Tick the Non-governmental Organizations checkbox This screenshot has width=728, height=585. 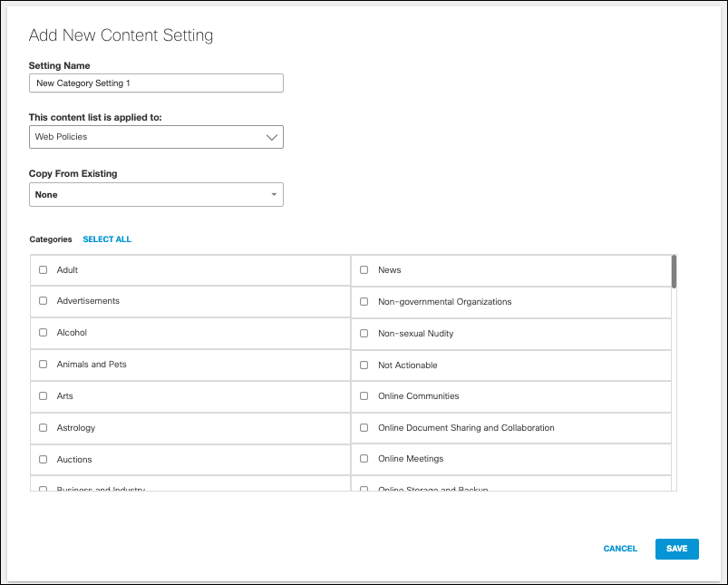pyautogui.click(x=364, y=301)
